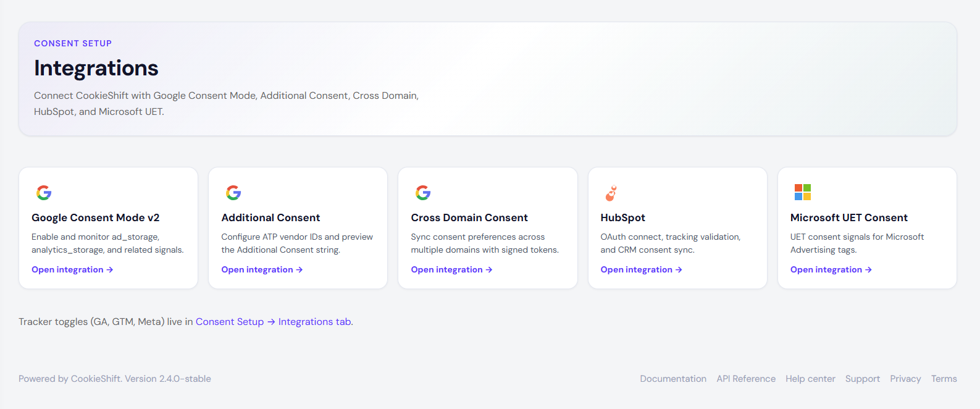Click the 'Tracker toggles (GA, GTM, Meta) live in' text
The image size is (980, 409).
[106, 322]
